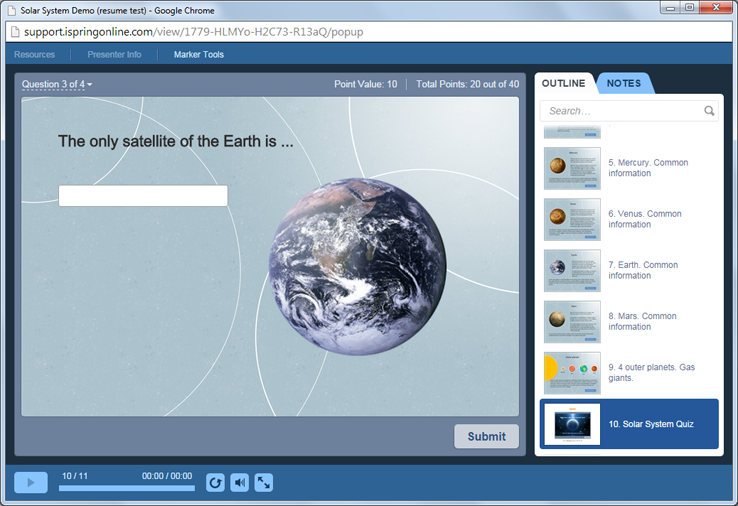738x506 pixels.
Task: Select the Mars slide thumbnail
Action: click(x=572, y=322)
